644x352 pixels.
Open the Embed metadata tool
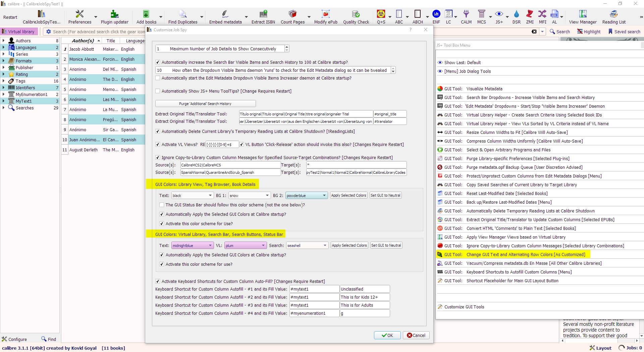(x=225, y=17)
